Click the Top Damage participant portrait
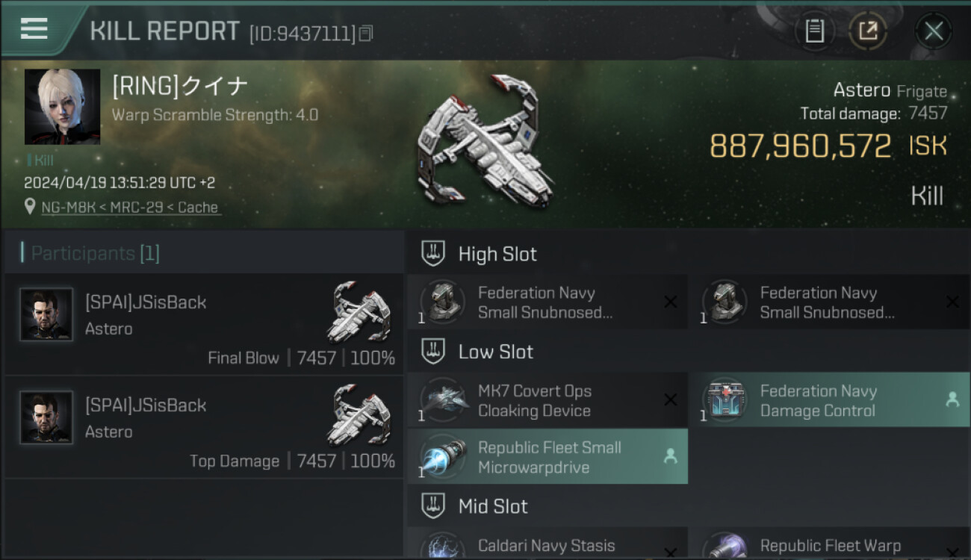The height and width of the screenshot is (560, 971). [46, 417]
